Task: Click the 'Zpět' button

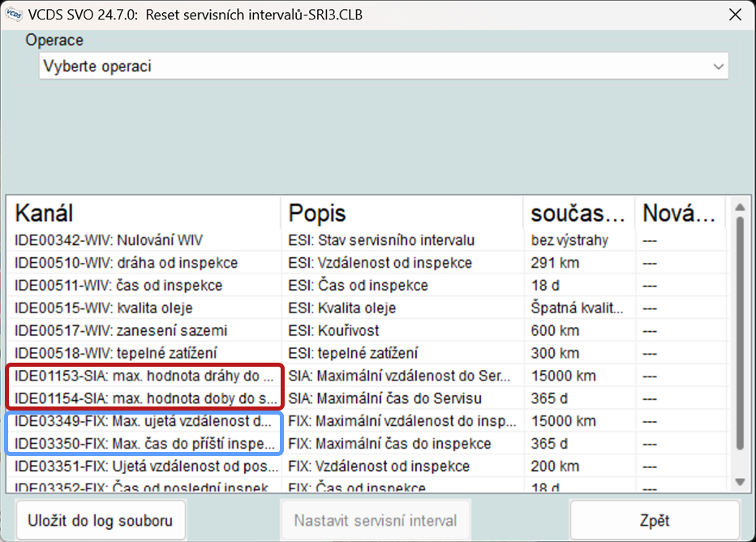Action: click(x=655, y=521)
